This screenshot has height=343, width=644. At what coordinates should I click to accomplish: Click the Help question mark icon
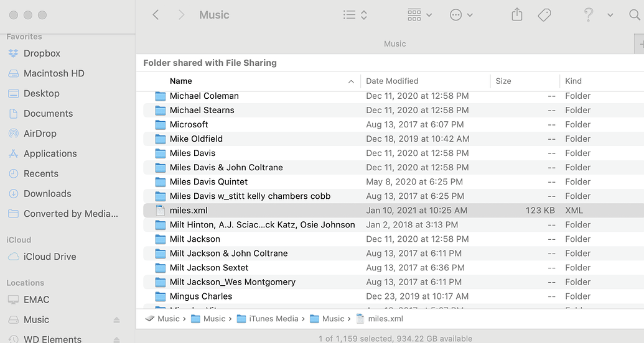589,15
